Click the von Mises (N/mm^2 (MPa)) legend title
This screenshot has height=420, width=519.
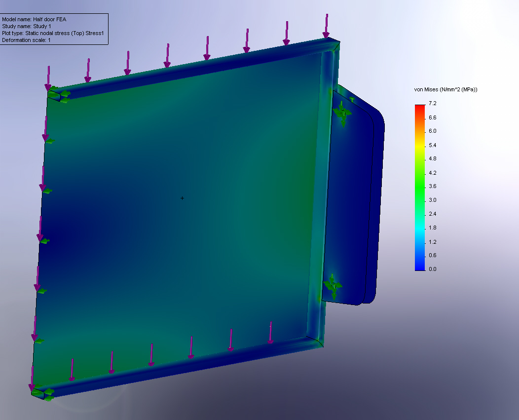point(445,90)
